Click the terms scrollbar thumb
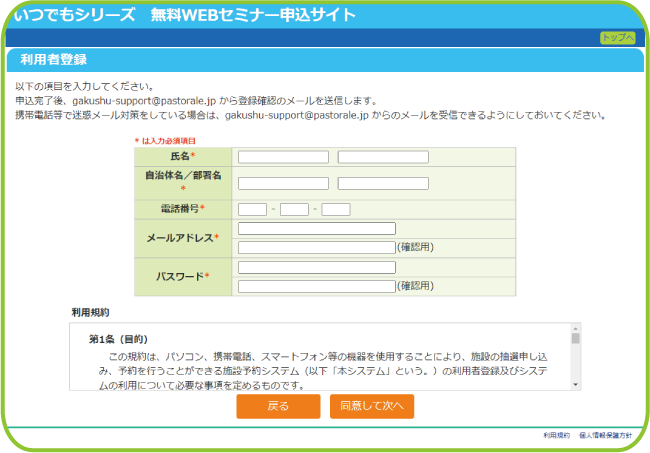The width and height of the screenshot is (650, 453). tap(575, 338)
